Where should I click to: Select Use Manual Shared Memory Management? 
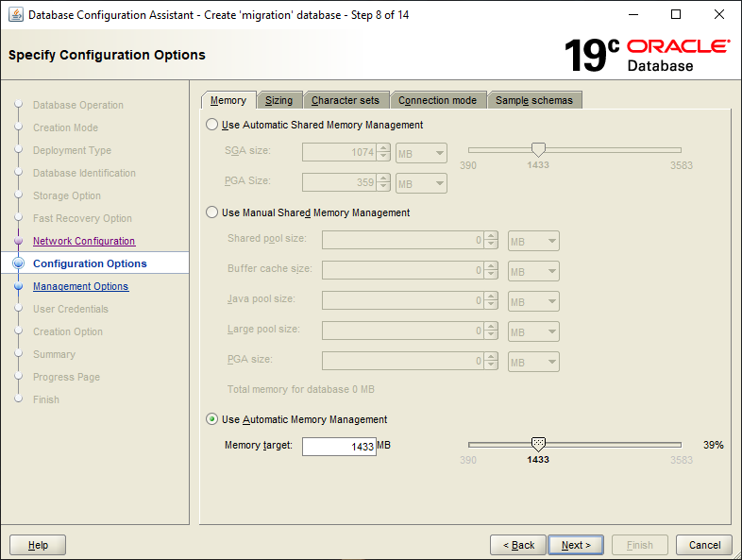coord(212,212)
